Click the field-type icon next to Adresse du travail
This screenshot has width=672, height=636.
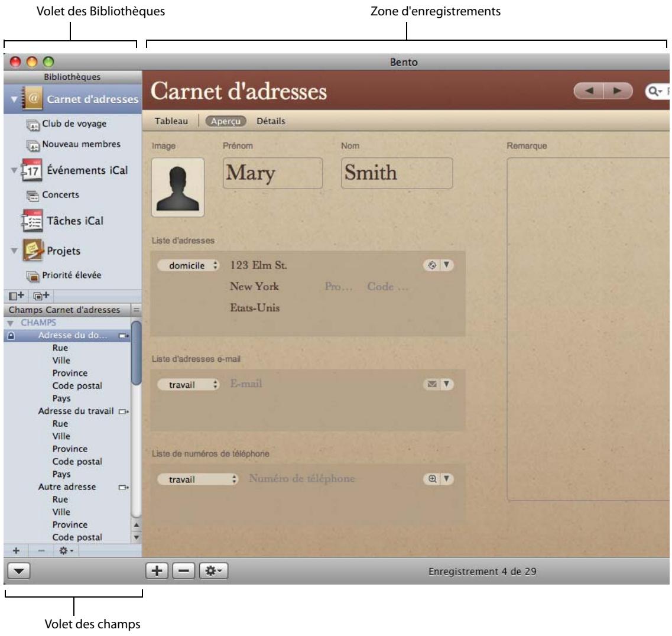point(124,411)
